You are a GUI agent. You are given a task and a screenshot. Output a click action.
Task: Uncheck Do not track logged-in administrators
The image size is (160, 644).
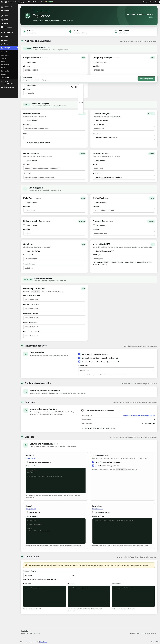(79, 354)
